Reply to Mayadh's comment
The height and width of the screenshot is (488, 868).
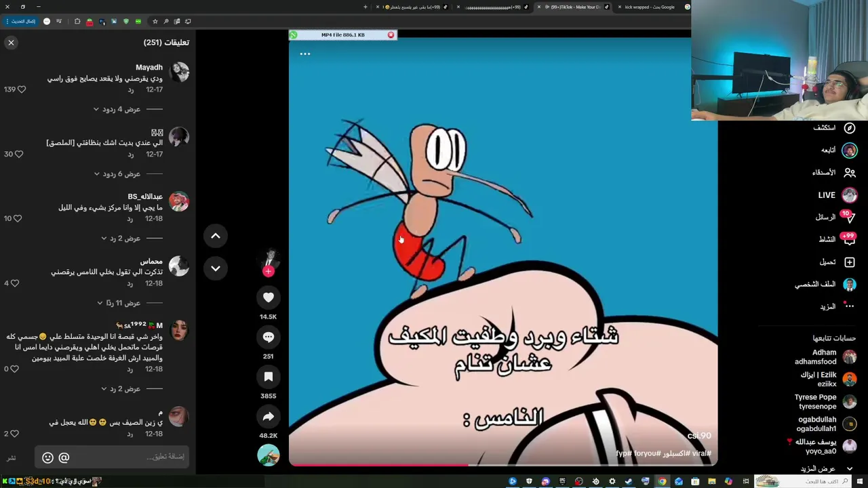coord(131,90)
